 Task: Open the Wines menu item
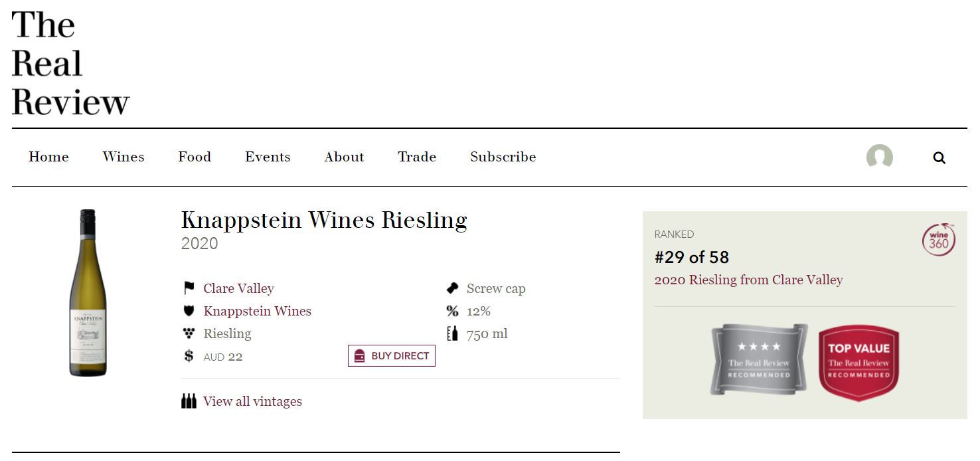(x=123, y=157)
